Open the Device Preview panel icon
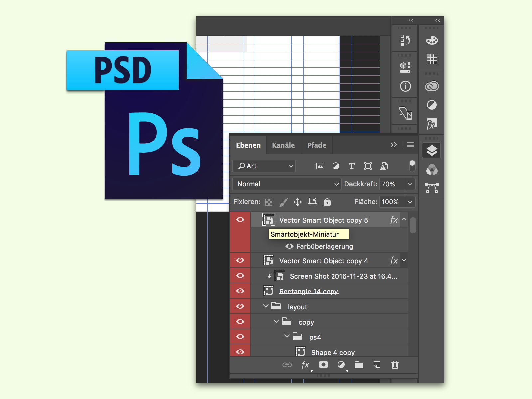 pos(405,113)
